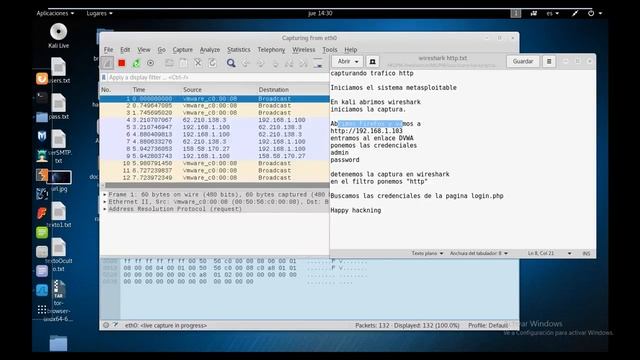Click the Go to last packet icon

pos(303,63)
